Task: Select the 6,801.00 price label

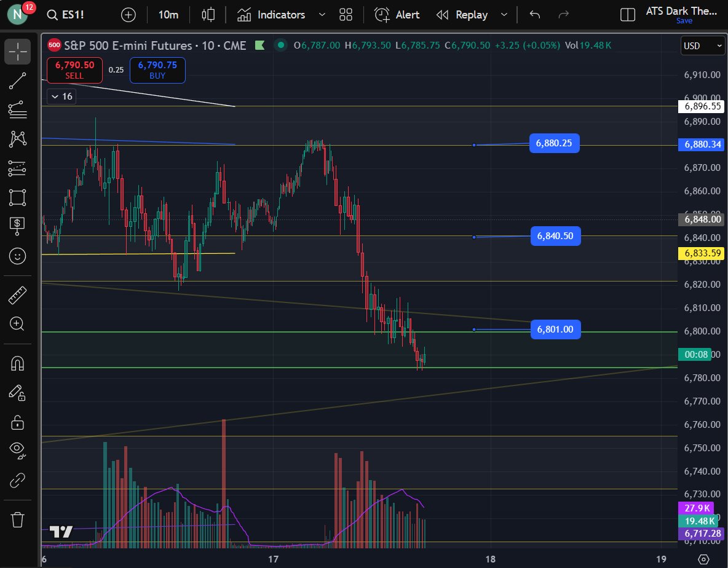Action: 555,329
